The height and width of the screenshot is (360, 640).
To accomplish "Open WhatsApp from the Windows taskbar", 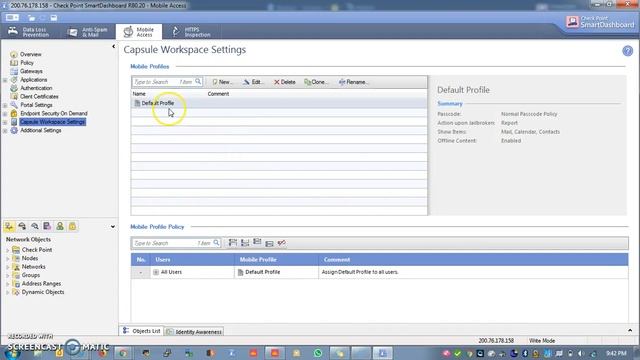I will [x=318, y=353].
